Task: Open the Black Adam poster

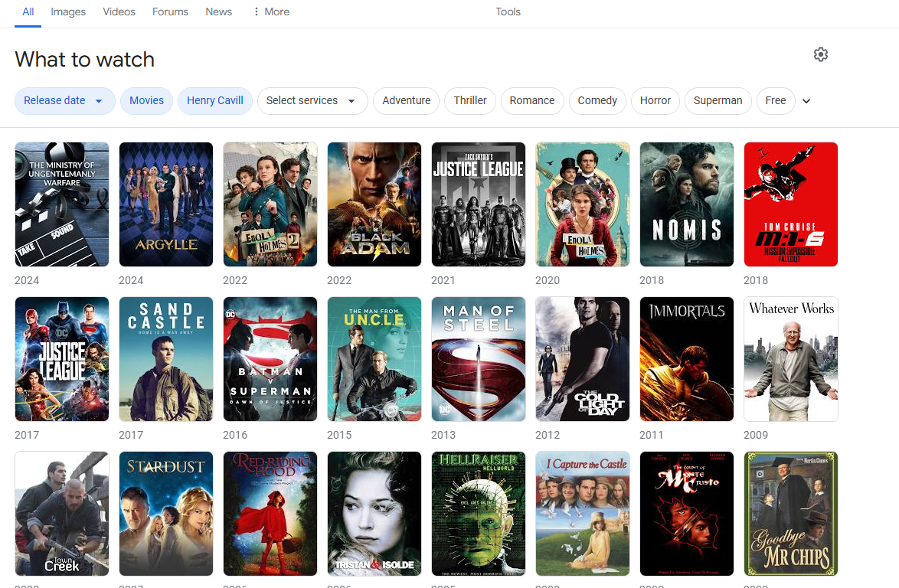Action: [374, 204]
